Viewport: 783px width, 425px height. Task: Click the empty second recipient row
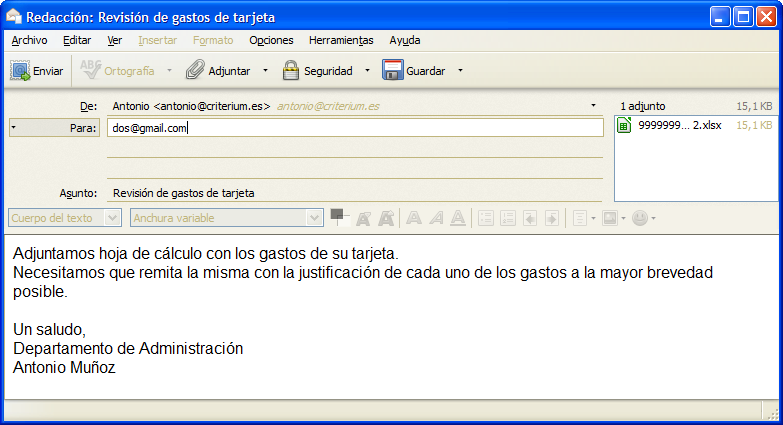coord(355,149)
